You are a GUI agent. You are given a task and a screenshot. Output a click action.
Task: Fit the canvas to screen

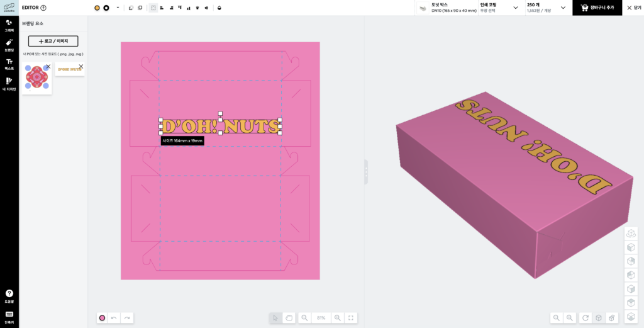(351, 318)
